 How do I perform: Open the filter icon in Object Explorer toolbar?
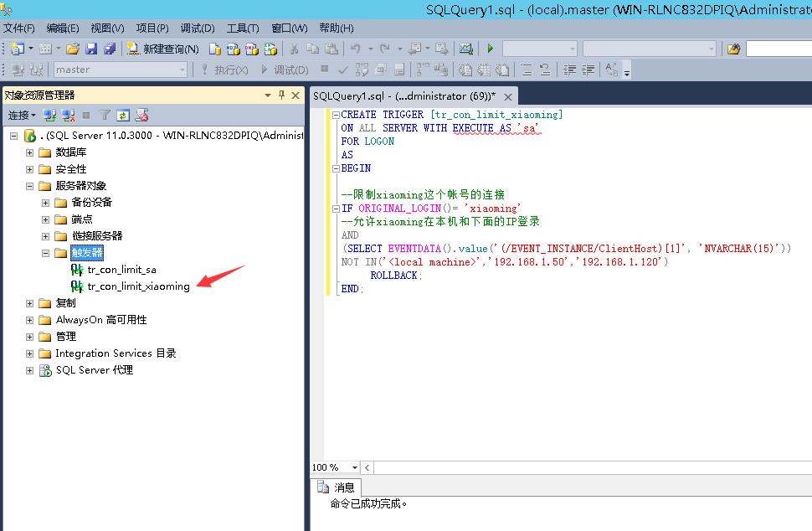pos(104,113)
